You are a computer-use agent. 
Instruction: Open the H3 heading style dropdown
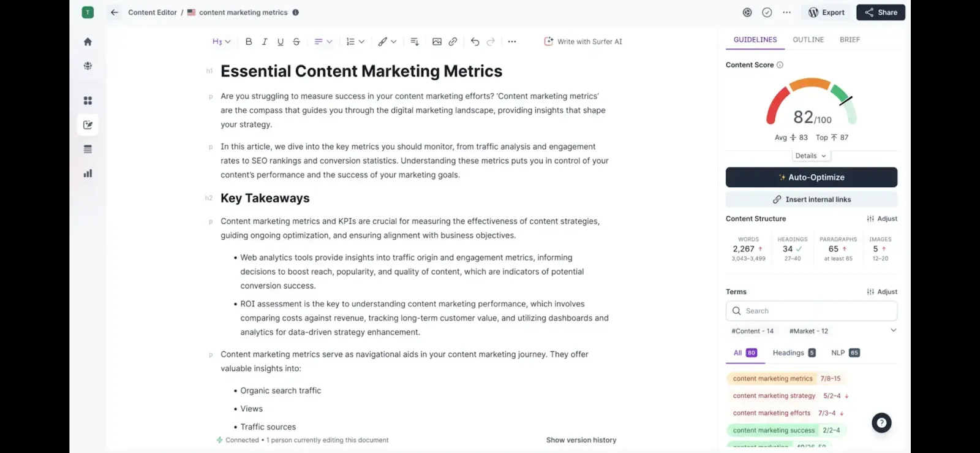(221, 42)
